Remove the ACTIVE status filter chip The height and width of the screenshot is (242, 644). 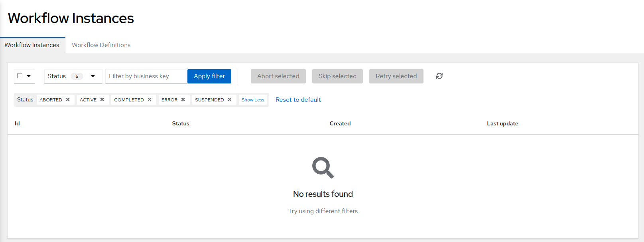click(102, 100)
